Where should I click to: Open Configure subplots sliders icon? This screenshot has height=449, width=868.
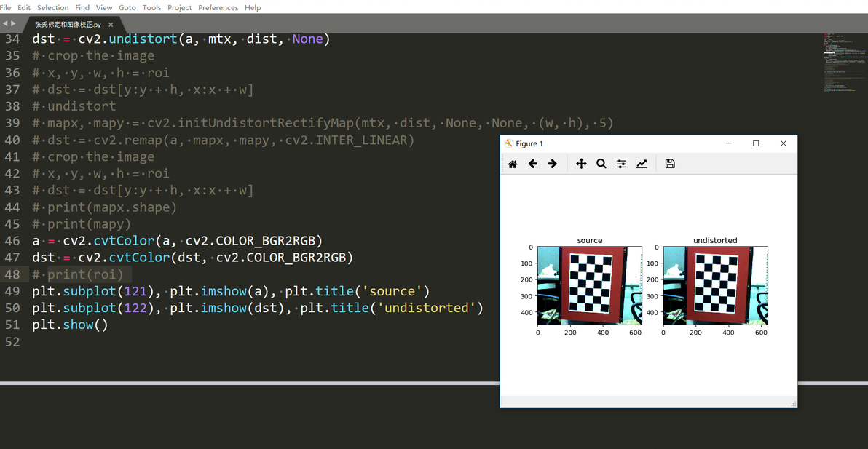click(621, 164)
